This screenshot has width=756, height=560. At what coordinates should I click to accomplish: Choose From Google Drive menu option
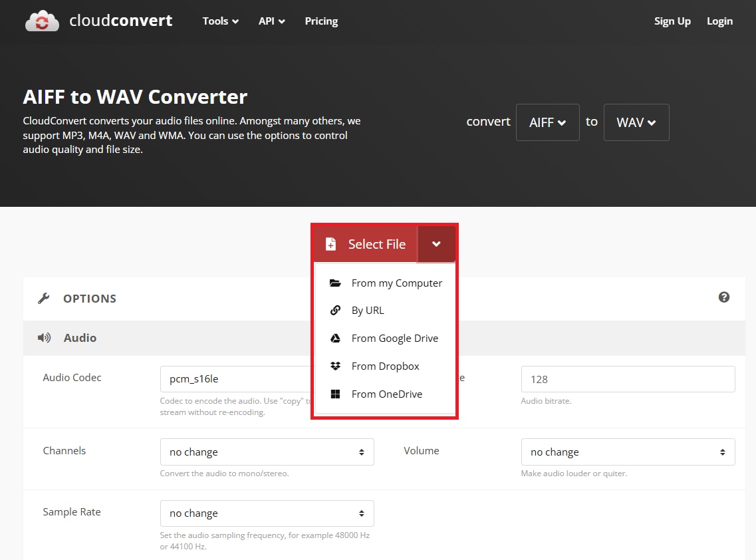[385, 338]
